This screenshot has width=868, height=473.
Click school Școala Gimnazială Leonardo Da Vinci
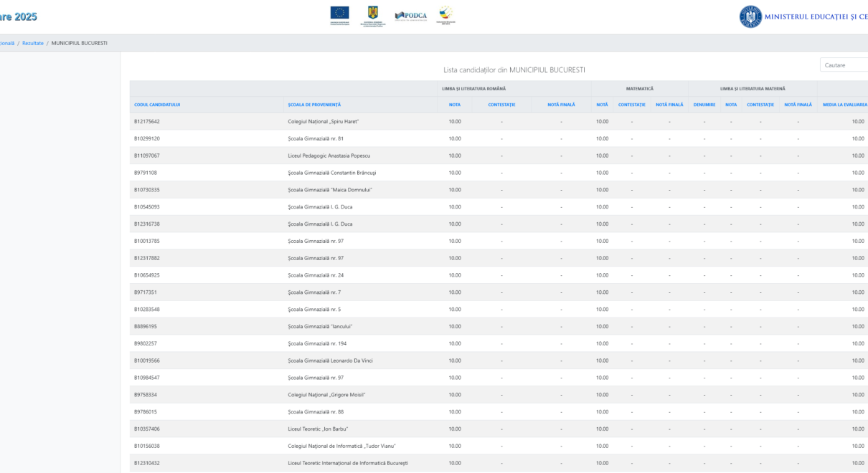[331, 360]
